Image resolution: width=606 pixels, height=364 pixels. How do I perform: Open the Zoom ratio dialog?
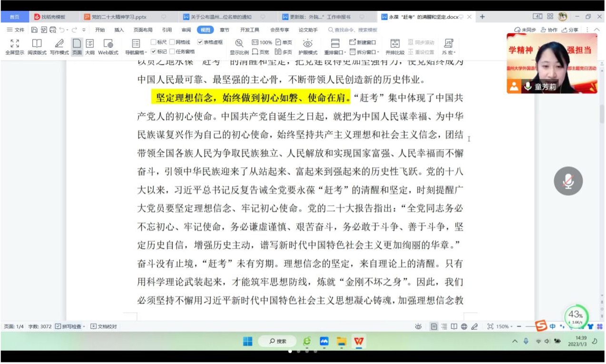click(239, 47)
